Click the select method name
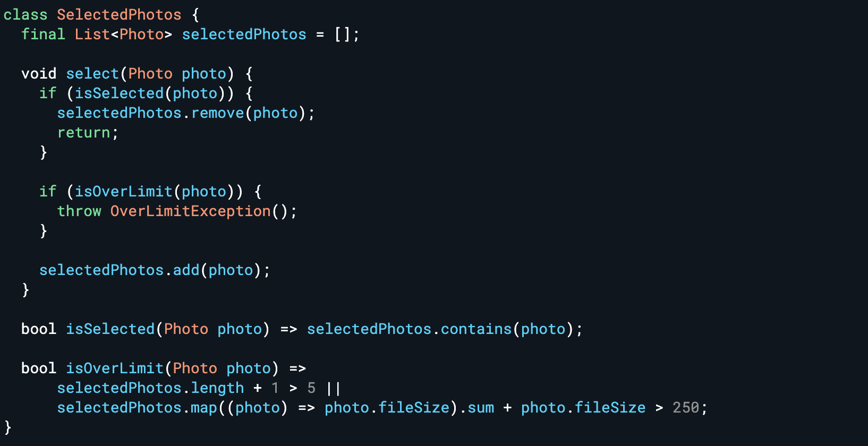Viewport: 868px width, 446px height. [92, 74]
